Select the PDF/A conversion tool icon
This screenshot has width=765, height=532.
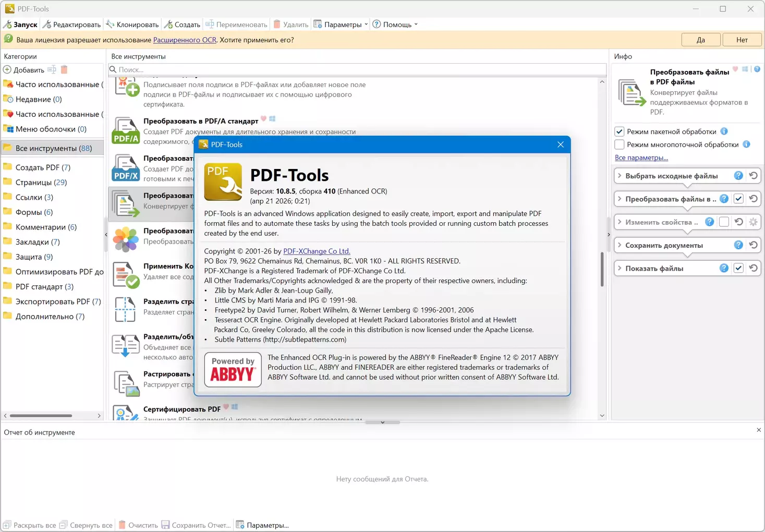[x=126, y=131]
